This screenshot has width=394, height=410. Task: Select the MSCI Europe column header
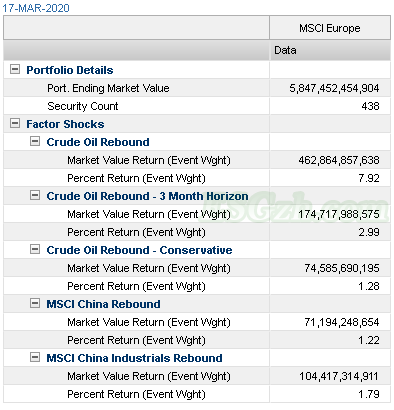[x=330, y=28]
